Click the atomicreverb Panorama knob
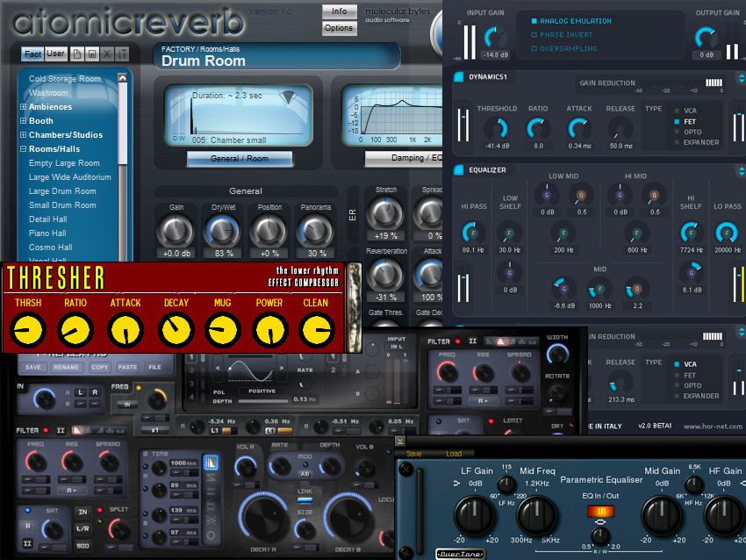This screenshot has height=560, width=746. click(314, 232)
